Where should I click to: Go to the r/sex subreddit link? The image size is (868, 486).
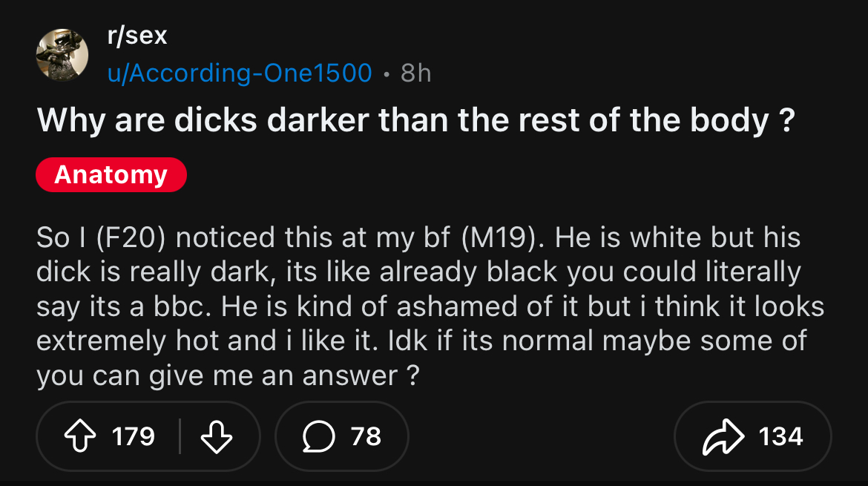point(137,35)
